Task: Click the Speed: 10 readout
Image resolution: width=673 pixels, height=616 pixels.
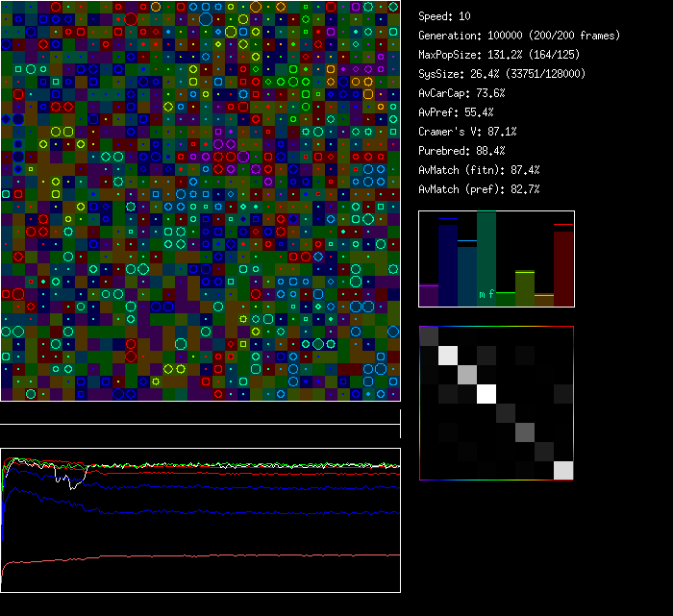Action: tap(444, 16)
